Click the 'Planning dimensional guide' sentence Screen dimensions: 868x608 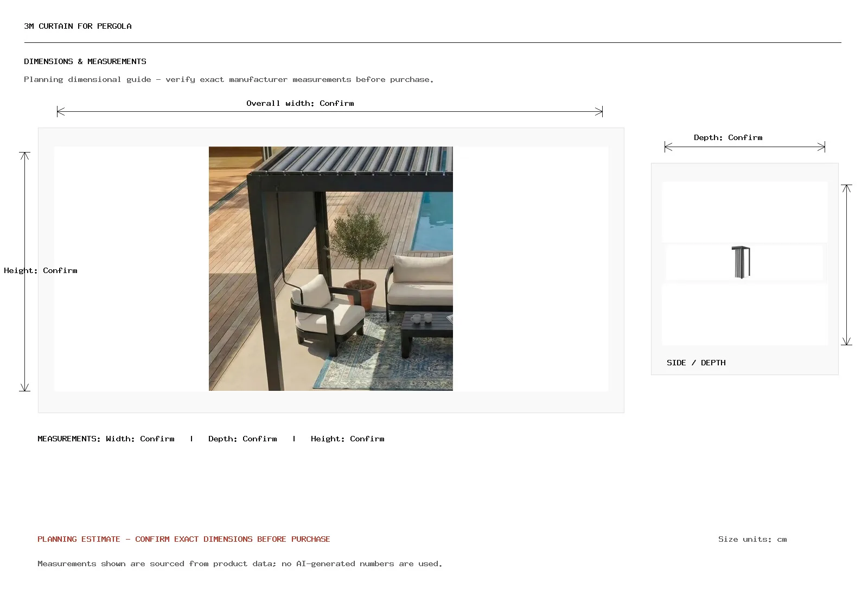(x=229, y=79)
